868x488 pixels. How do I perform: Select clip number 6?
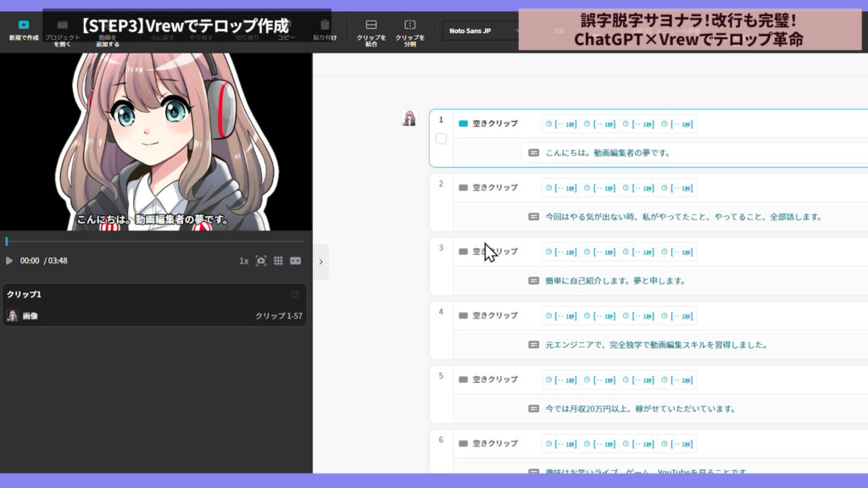coord(441,440)
